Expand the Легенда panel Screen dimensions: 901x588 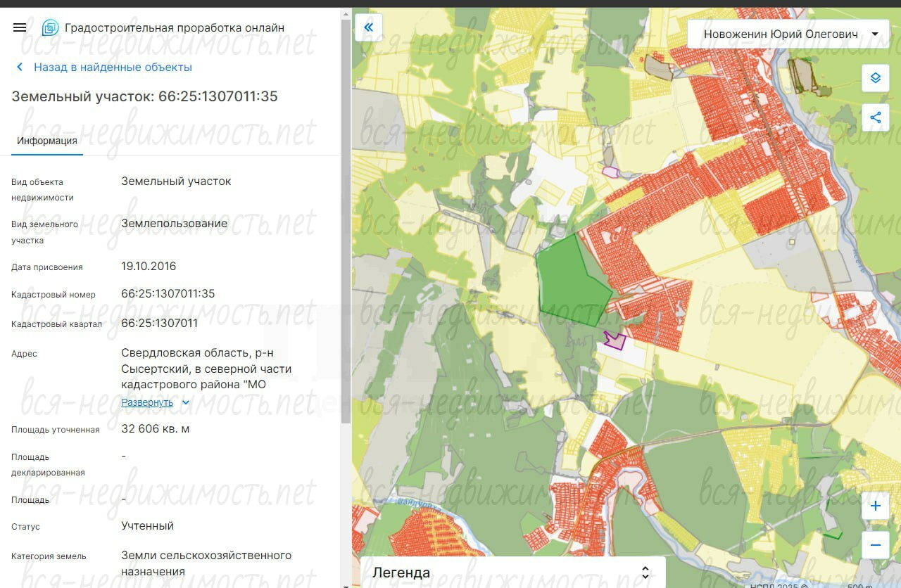(x=645, y=573)
